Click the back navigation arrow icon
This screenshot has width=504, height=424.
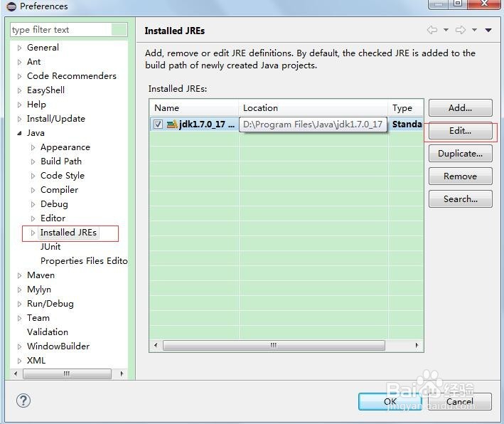tap(432, 30)
